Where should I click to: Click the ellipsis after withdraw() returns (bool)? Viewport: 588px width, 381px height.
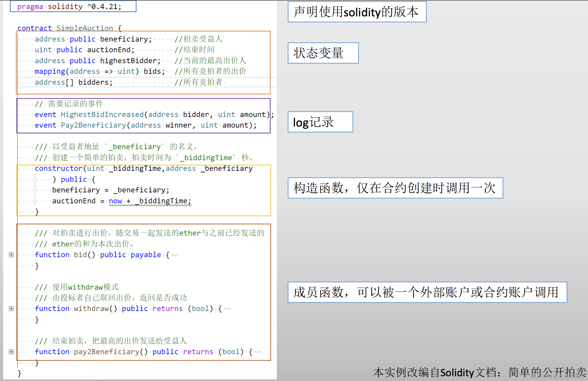[227, 308]
